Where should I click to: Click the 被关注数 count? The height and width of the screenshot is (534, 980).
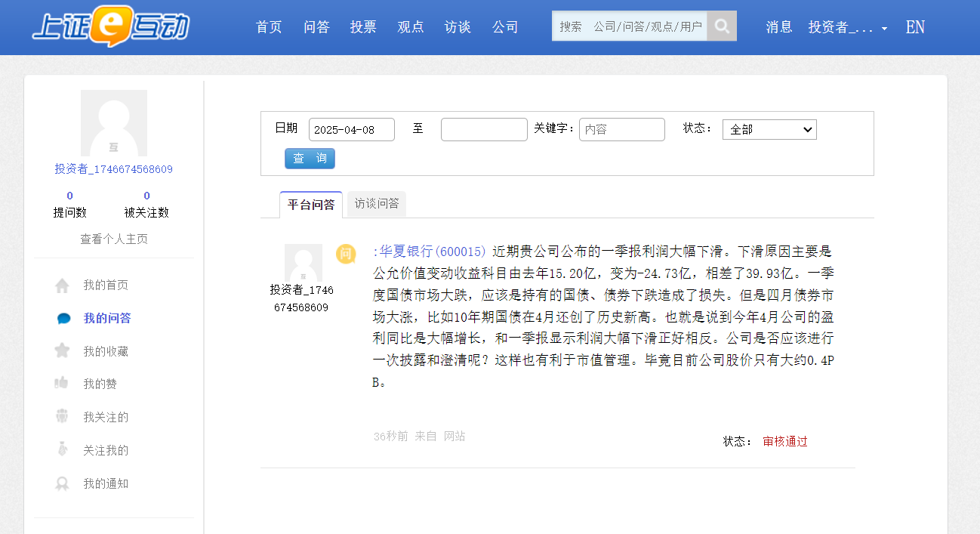[146, 196]
